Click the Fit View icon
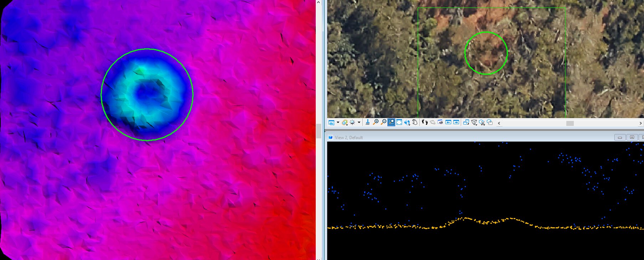The image size is (644, 260). click(x=399, y=122)
